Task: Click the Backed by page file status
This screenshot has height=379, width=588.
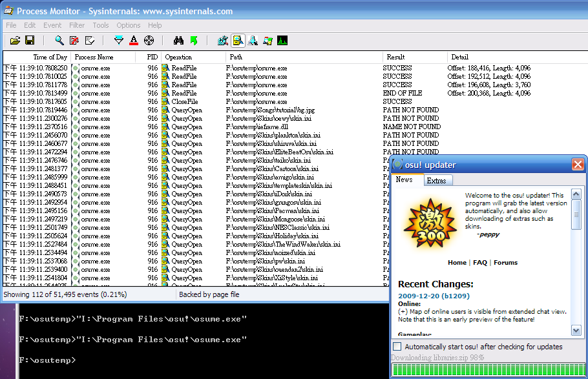Action: (209, 294)
